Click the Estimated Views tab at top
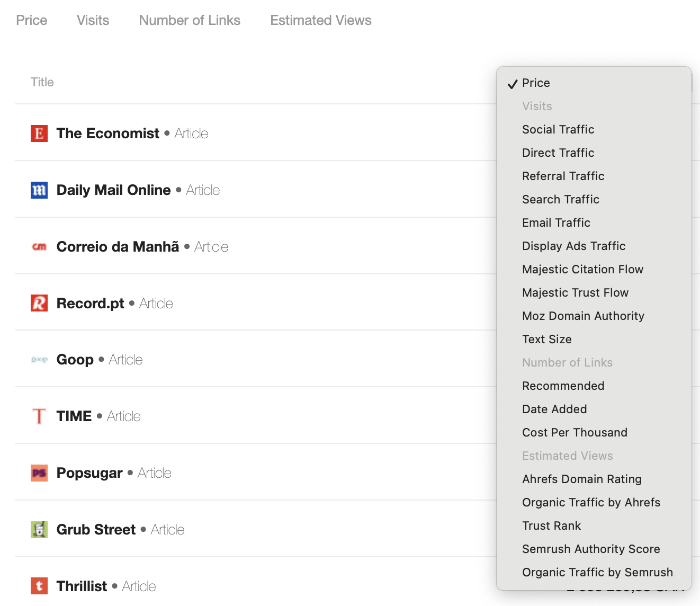The width and height of the screenshot is (700, 606). 321,20
